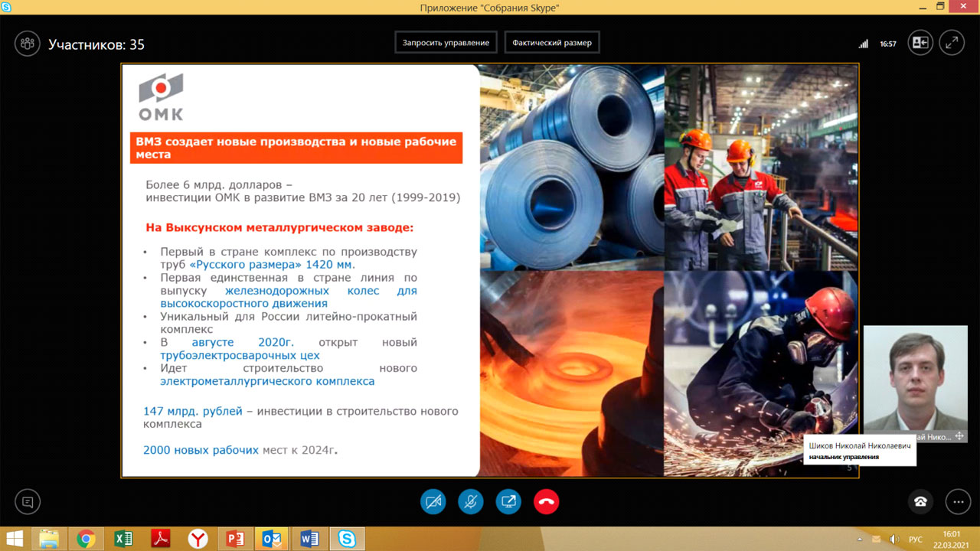Open the Windows Start button

tap(15, 539)
